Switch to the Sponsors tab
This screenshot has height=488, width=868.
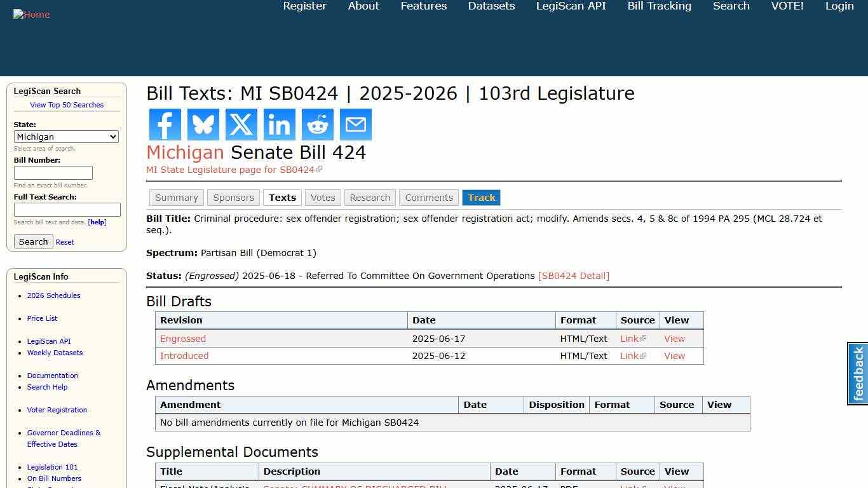(233, 198)
